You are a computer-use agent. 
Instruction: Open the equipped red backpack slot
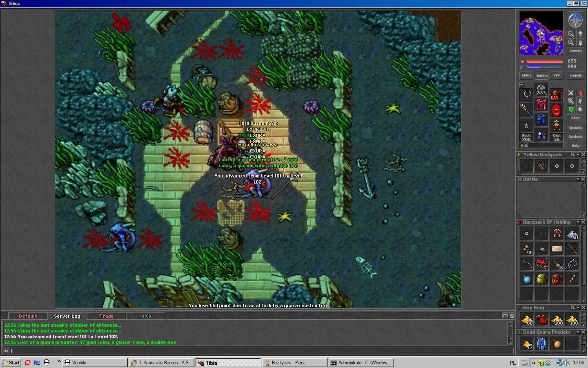[x=557, y=95]
